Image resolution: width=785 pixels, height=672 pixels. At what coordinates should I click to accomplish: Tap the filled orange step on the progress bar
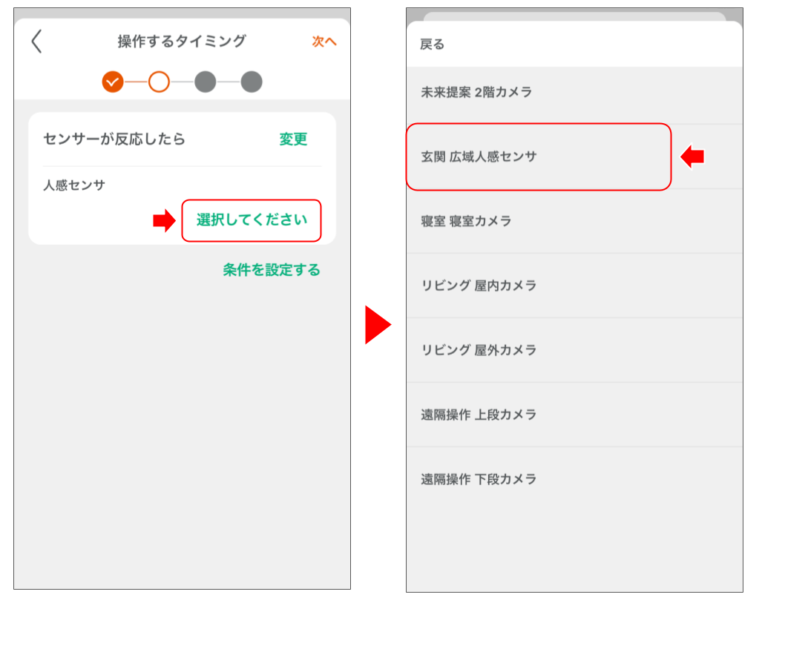114,82
